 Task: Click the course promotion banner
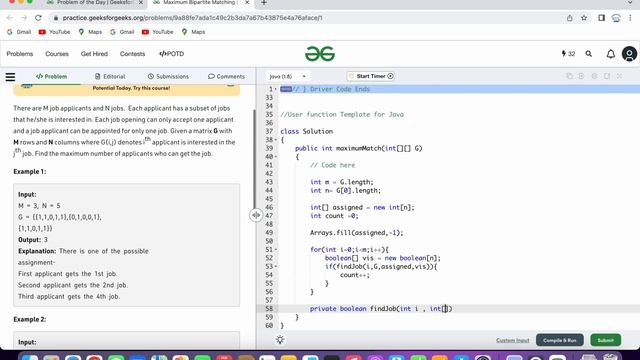pyautogui.click(x=127, y=89)
